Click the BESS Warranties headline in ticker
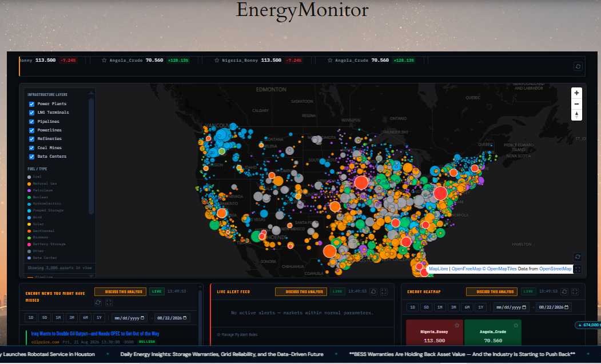Screen dimensions: 601x364 tap(462, 354)
